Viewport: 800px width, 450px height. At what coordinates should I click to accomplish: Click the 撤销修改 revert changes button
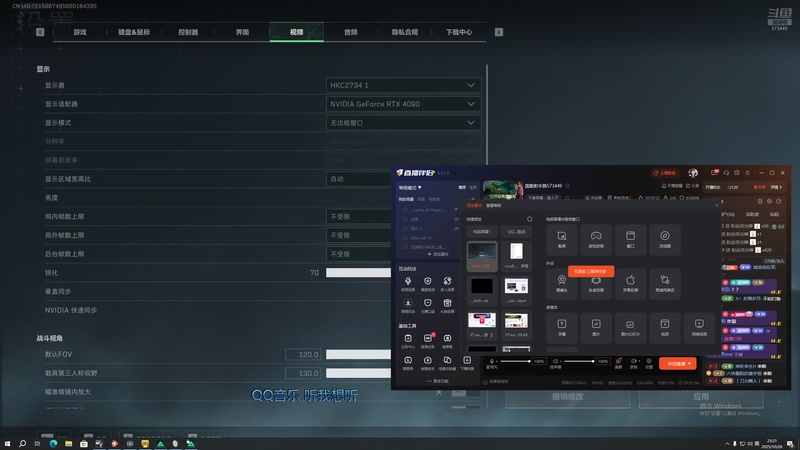(567, 396)
